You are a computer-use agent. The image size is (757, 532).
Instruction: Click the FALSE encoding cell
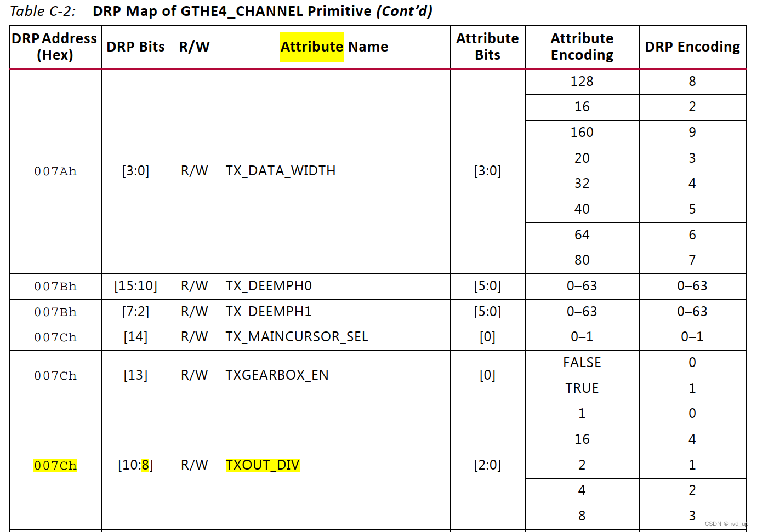coord(582,363)
